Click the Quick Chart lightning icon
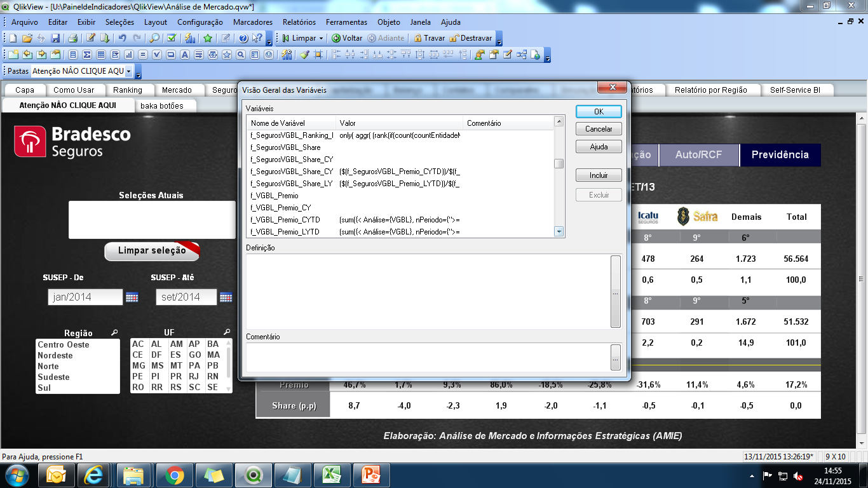The image size is (868, 488). [x=190, y=38]
